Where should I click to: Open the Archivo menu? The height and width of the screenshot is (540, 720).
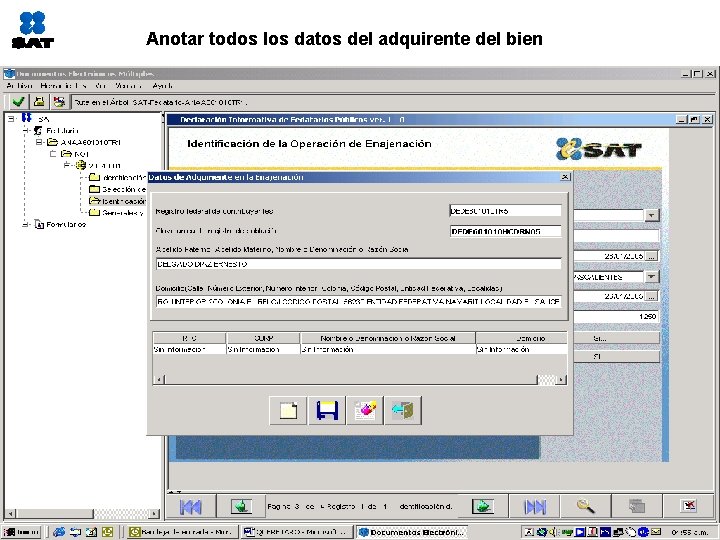coord(19,86)
